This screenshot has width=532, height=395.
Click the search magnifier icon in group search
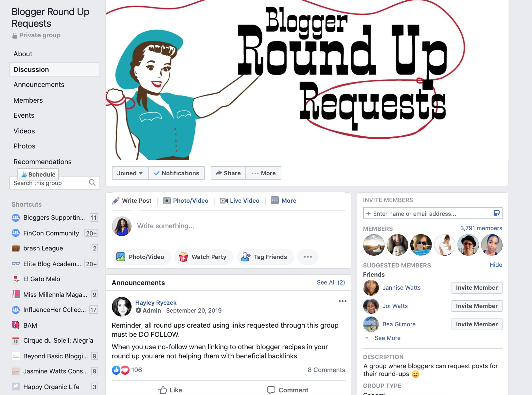pos(92,182)
